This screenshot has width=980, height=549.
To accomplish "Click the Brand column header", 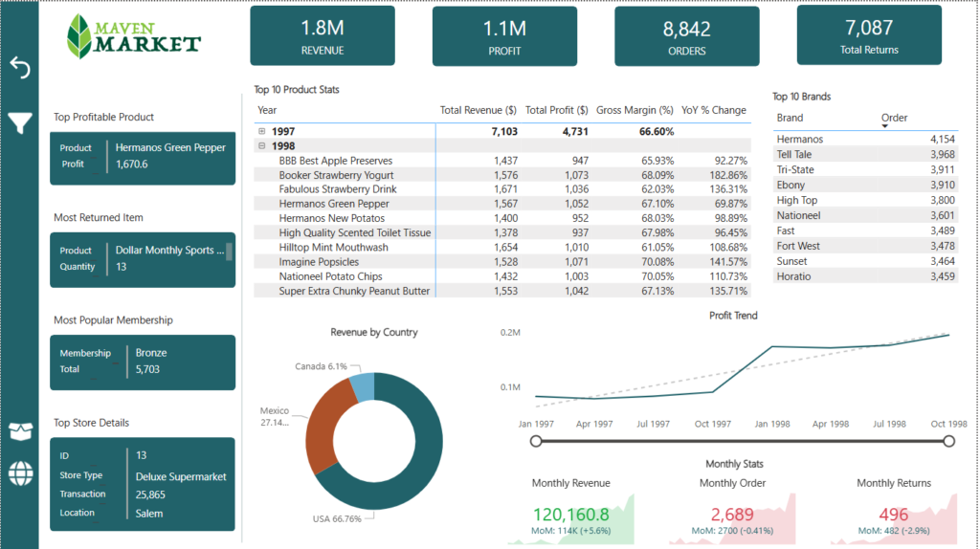I will 790,118.
